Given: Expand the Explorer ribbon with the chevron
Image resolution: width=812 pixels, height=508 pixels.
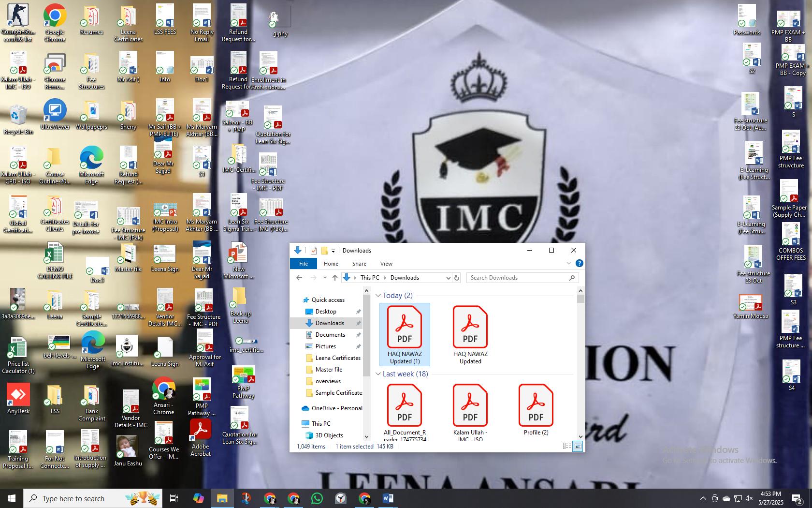Looking at the screenshot, I should [x=568, y=263].
